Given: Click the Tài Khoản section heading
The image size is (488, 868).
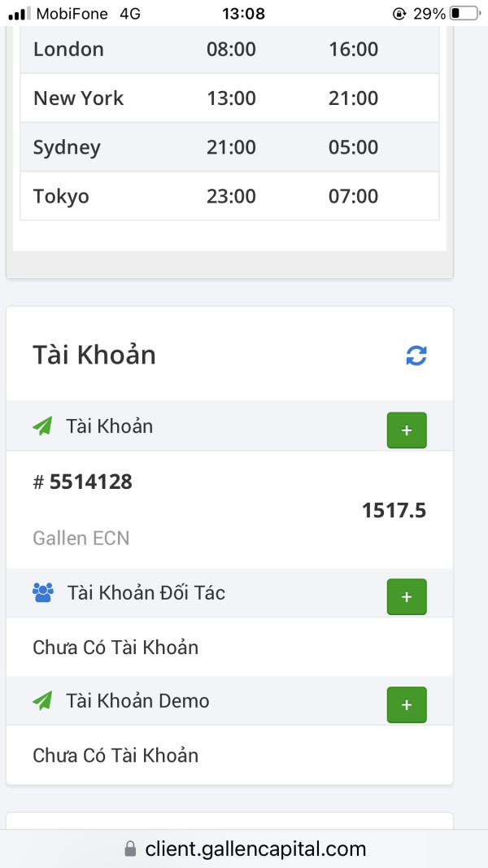Looking at the screenshot, I should click(x=94, y=355).
